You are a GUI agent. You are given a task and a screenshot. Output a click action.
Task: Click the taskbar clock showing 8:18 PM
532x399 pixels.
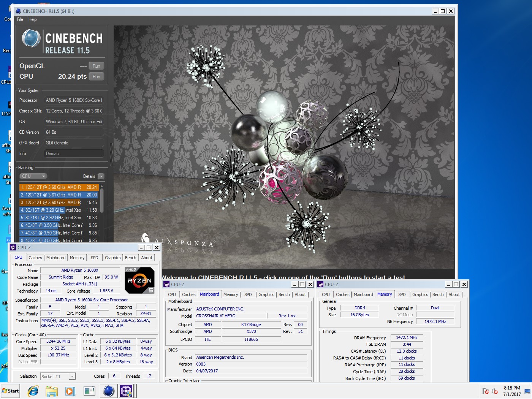tap(512, 391)
